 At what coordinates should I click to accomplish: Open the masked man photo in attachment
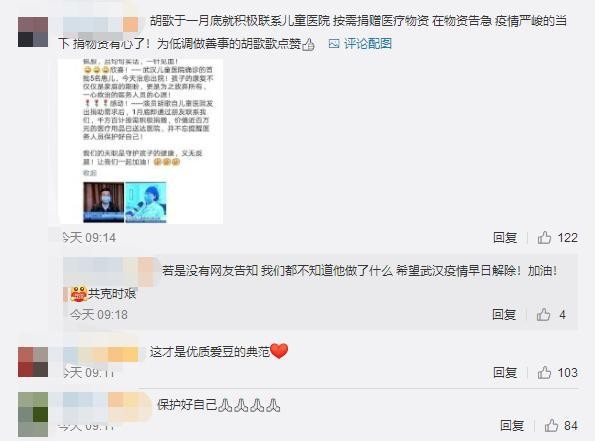pos(104,202)
